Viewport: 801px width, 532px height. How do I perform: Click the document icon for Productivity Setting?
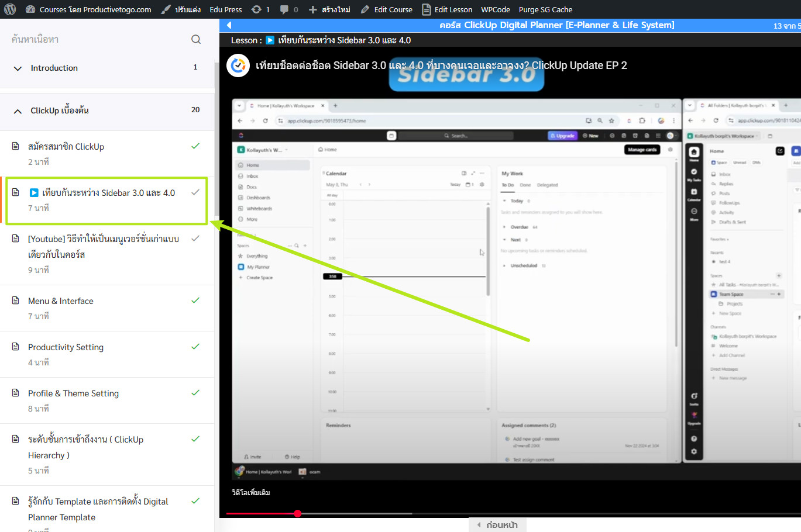click(x=16, y=347)
